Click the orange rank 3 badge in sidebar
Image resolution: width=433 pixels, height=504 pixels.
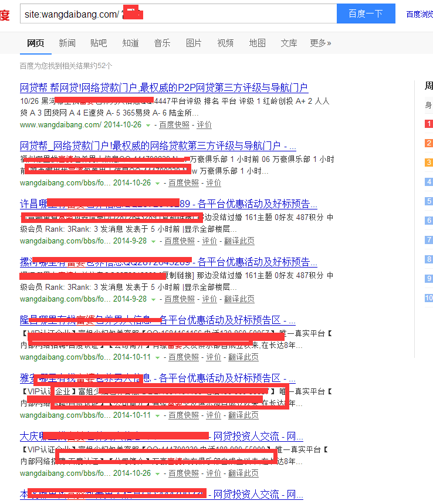(x=429, y=163)
